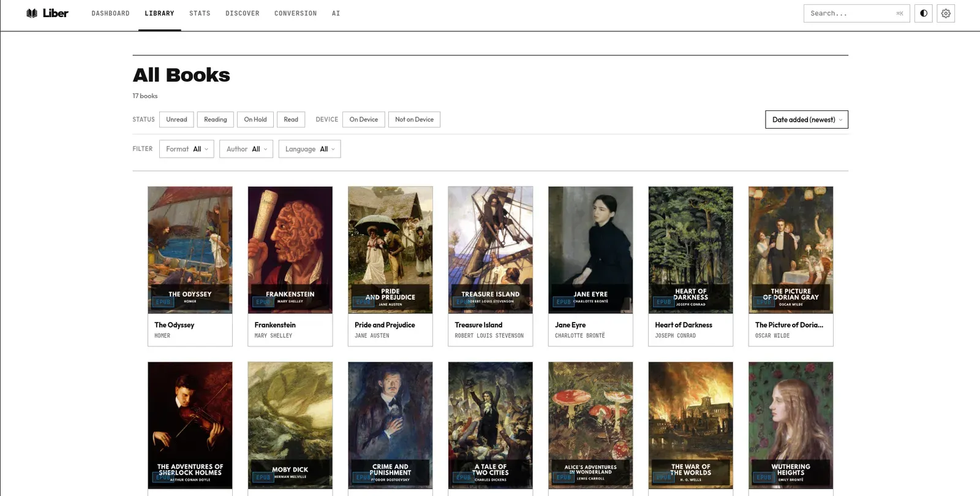Click the EPUB badge on The Odyssey

coord(163,302)
